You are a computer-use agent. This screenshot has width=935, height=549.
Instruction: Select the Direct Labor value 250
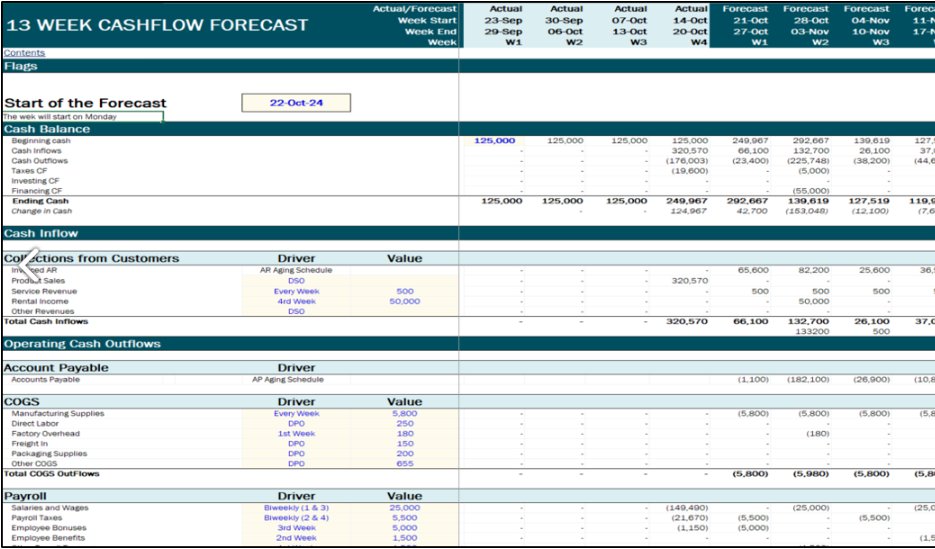(x=404, y=424)
